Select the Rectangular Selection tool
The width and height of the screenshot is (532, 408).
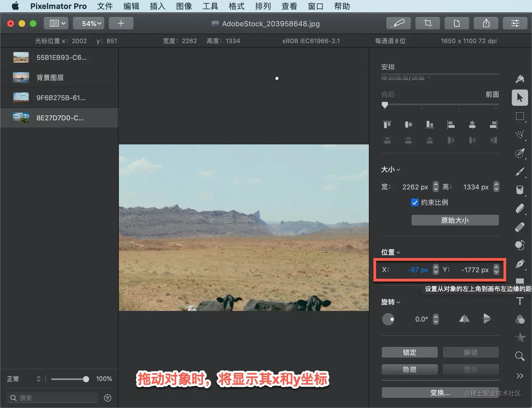pyautogui.click(x=520, y=116)
